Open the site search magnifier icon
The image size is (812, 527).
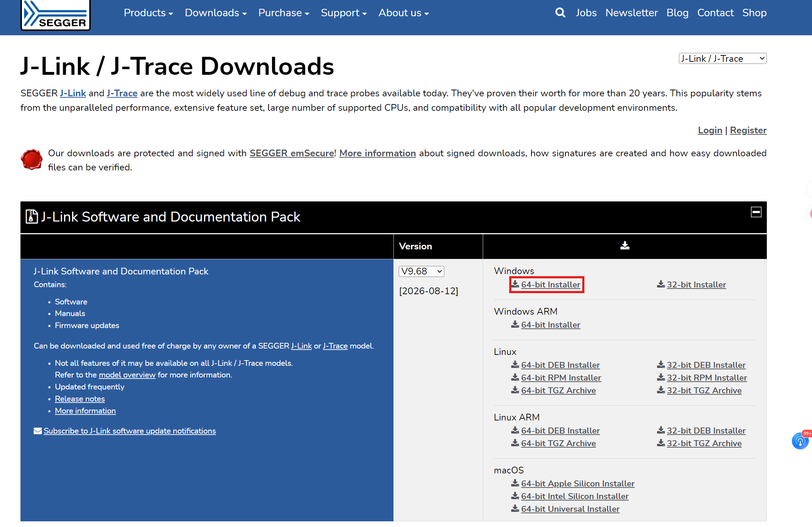(x=560, y=13)
